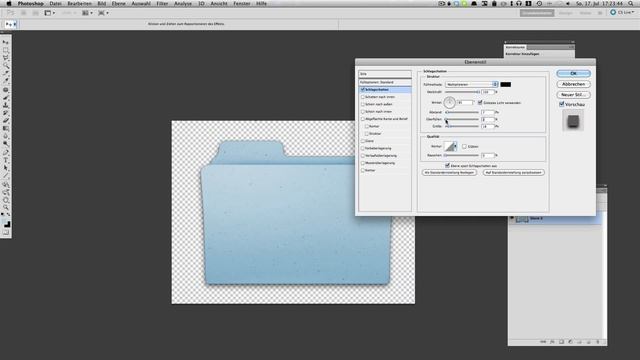640x360 pixels.
Task: Select the Quick Selection tool
Action: coord(6,66)
